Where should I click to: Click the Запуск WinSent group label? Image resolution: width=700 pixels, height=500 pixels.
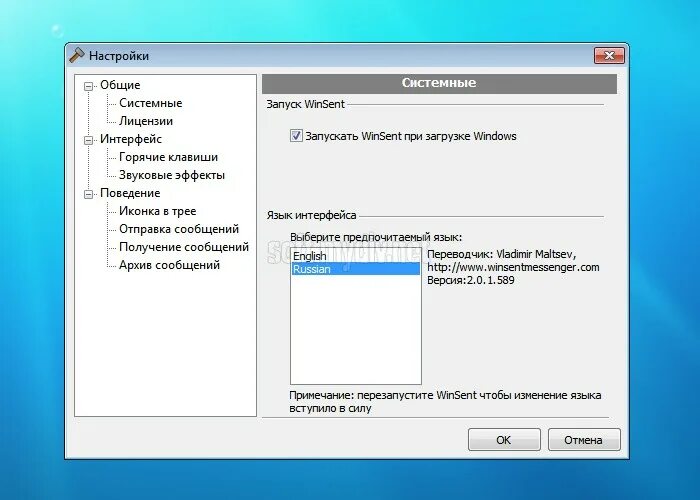(x=306, y=104)
